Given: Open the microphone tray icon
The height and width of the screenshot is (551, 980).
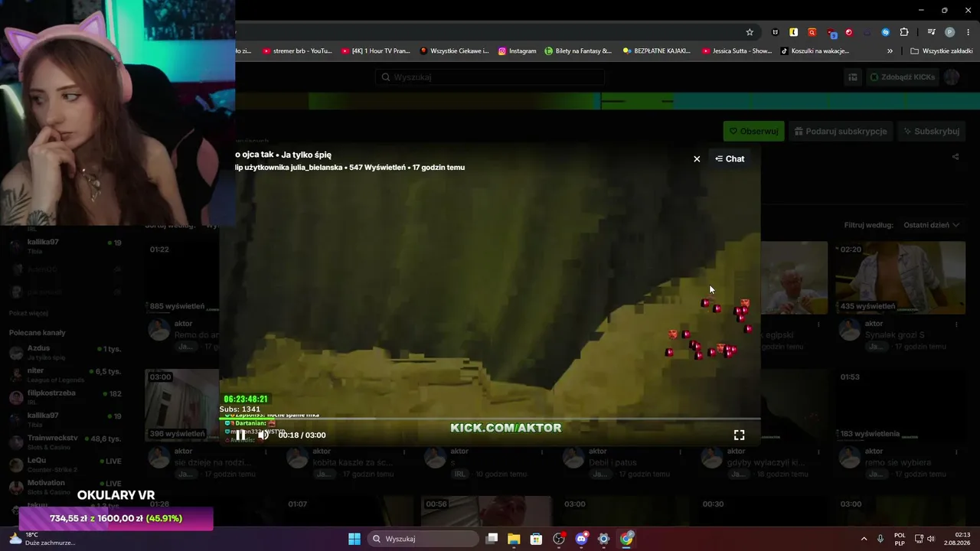Looking at the screenshot, I should (880, 539).
